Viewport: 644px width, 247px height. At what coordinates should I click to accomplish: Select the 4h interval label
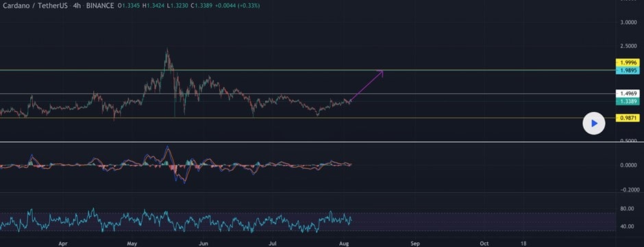click(77, 5)
